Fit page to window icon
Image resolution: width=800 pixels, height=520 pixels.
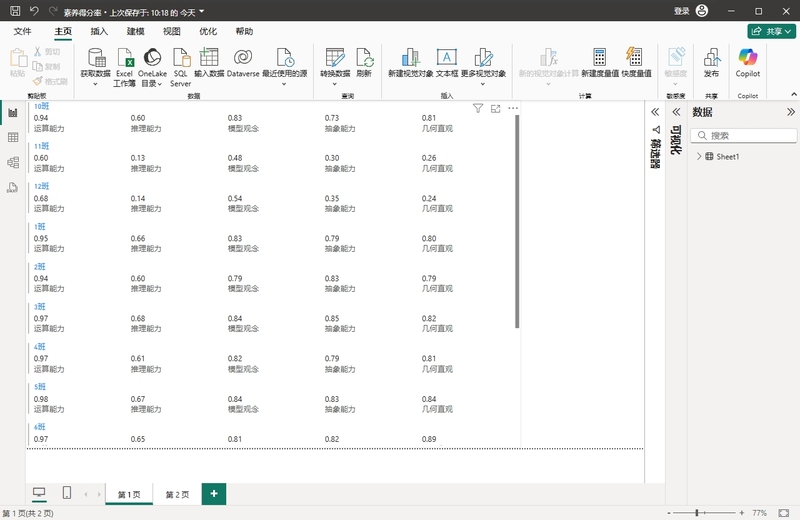784,512
